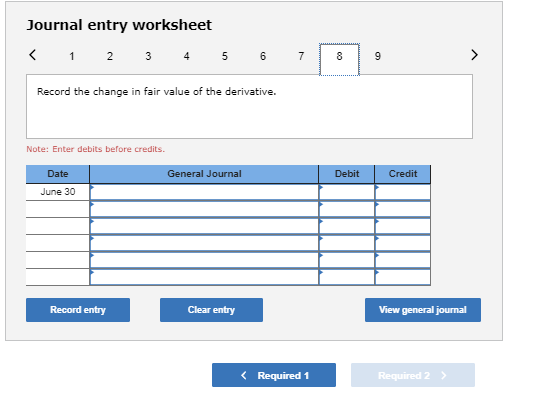Click the Debit field in second row
536x405 pixels.
347,209
